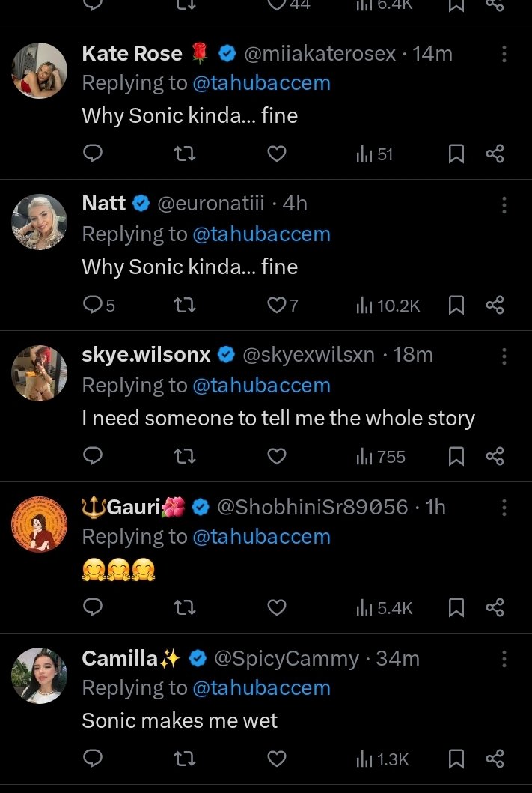Open @tahubaccem link in Kate Rose's reply

coord(261,83)
